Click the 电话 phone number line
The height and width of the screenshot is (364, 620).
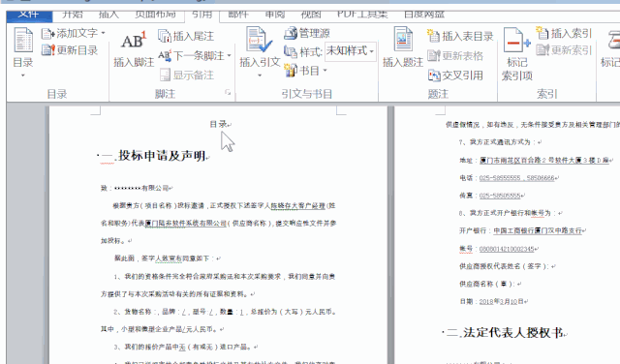click(x=509, y=178)
